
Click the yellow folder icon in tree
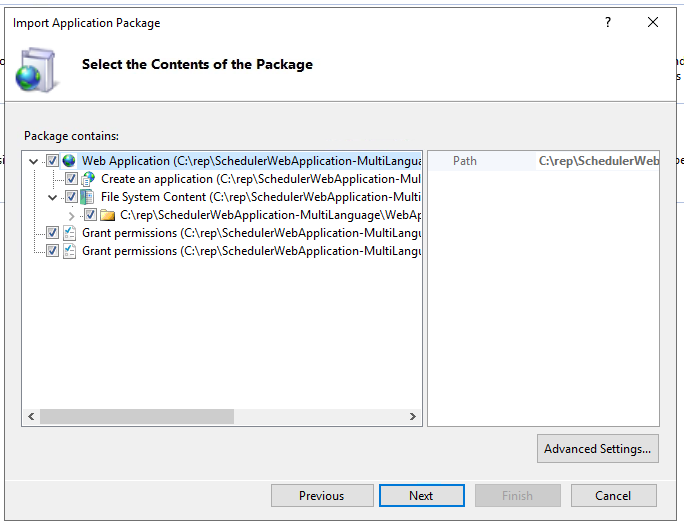pyautogui.click(x=108, y=215)
